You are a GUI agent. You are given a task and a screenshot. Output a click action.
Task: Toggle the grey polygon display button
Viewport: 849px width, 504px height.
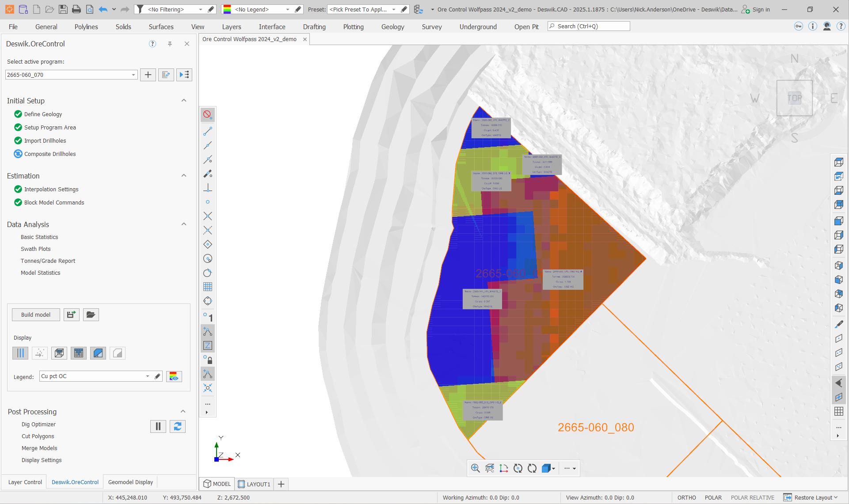click(x=117, y=353)
